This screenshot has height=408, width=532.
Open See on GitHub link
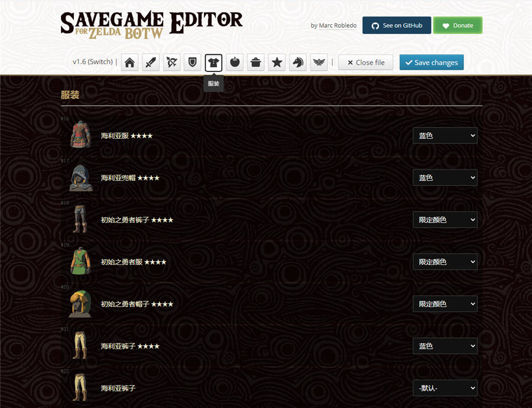(x=397, y=25)
